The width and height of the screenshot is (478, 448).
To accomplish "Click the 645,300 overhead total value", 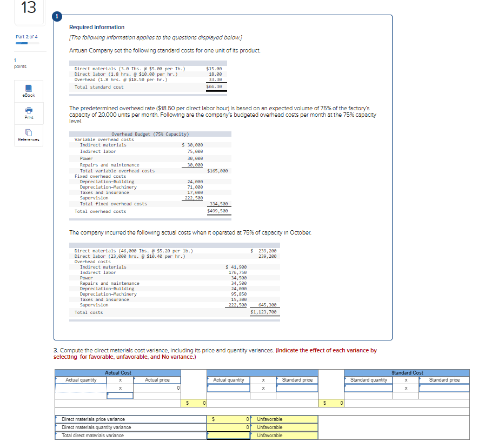I will tap(267, 305).
